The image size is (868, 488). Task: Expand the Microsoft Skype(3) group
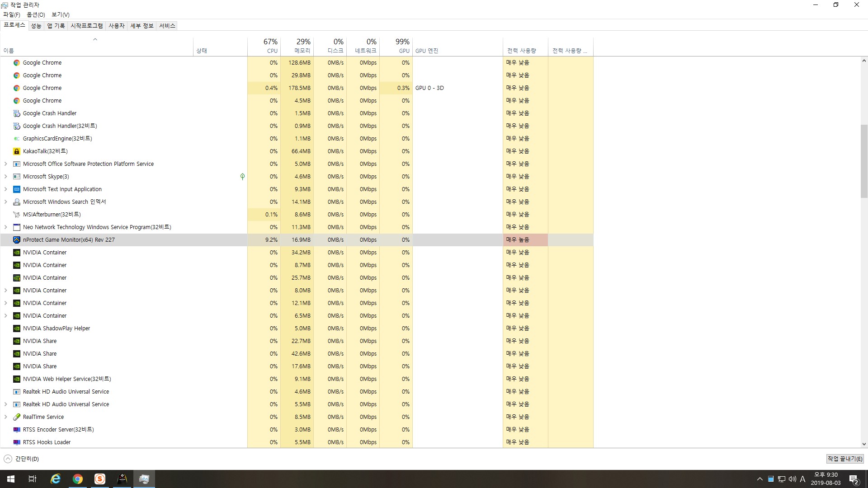(5, 177)
